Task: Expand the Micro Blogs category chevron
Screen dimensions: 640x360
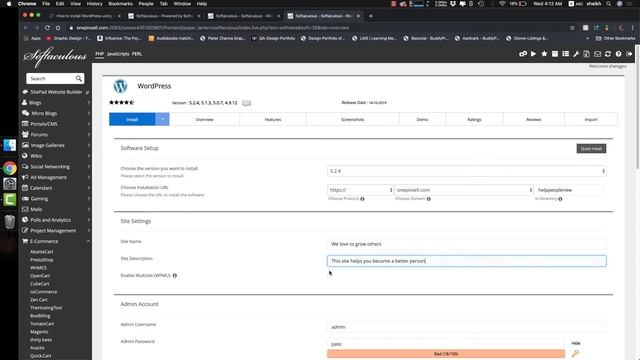Action: point(89,113)
